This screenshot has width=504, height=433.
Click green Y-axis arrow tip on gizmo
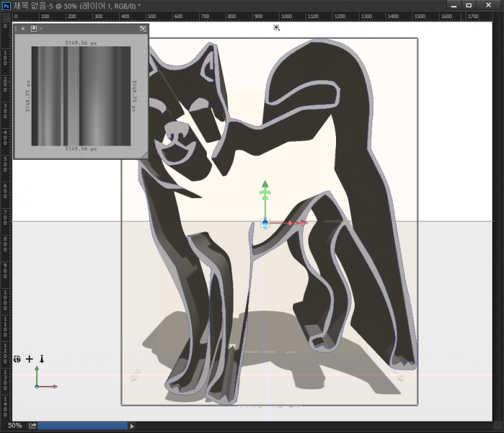(265, 184)
